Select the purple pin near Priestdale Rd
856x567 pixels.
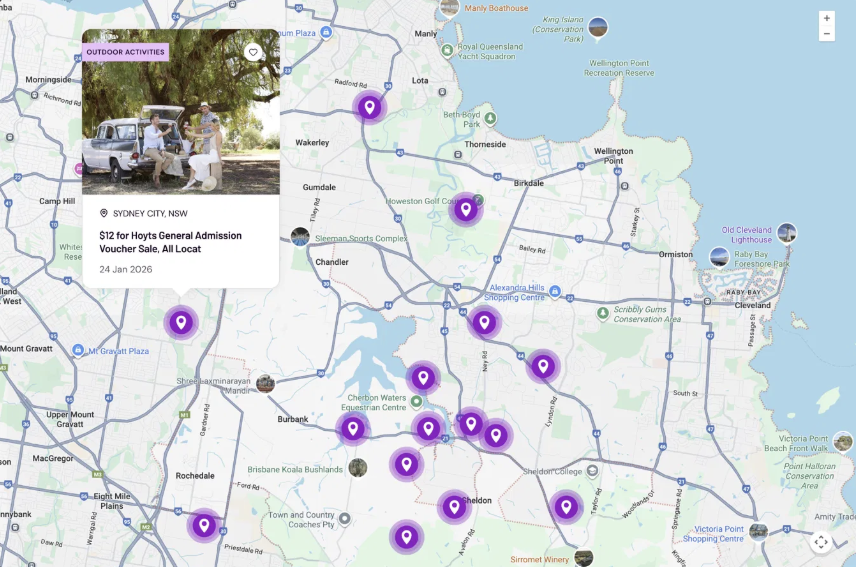[x=204, y=526]
